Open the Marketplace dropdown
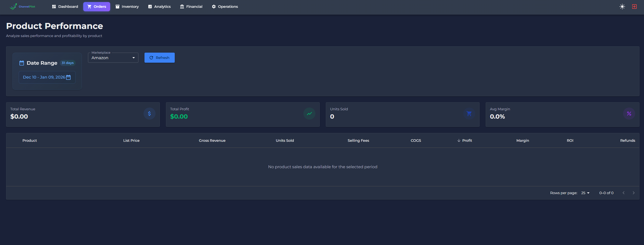Image resolution: width=644 pixels, height=245 pixels. (x=113, y=58)
